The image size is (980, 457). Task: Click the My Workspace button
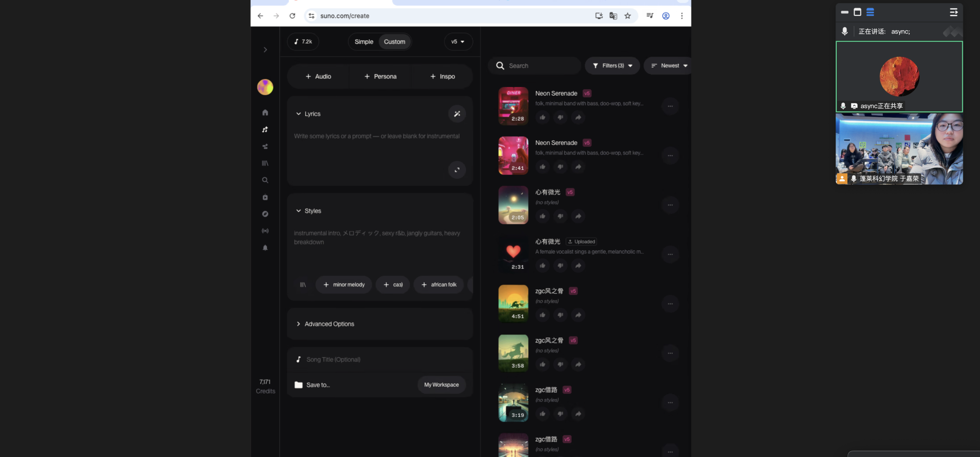coord(441,385)
